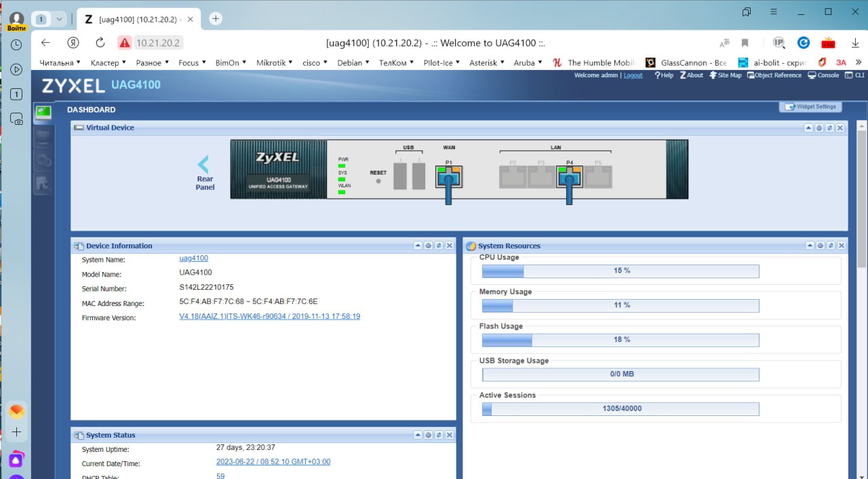The image size is (868, 479).
Task: Open the DHCP Table value 59
Action: (220, 476)
